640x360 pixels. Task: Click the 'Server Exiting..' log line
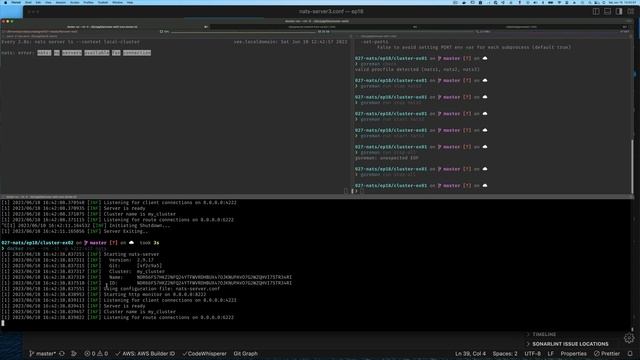tap(75, 231)
